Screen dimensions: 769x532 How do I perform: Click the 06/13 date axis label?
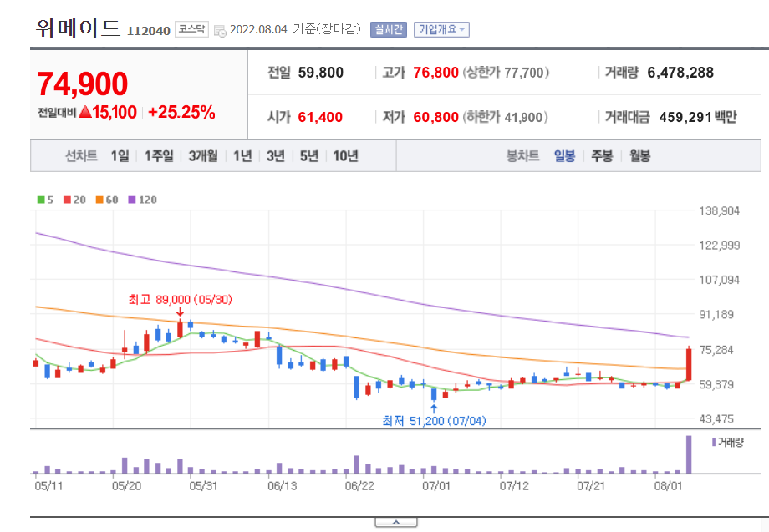coord(282,486)
